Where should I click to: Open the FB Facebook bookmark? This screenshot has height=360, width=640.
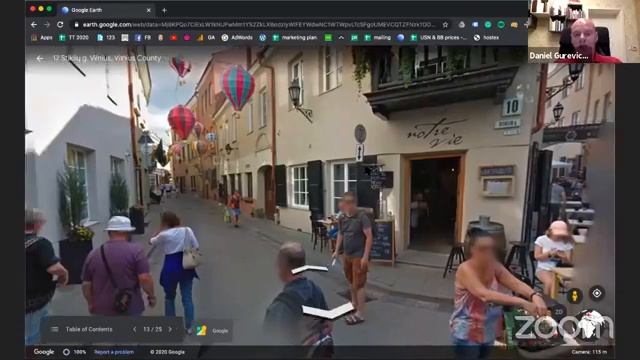143,38
